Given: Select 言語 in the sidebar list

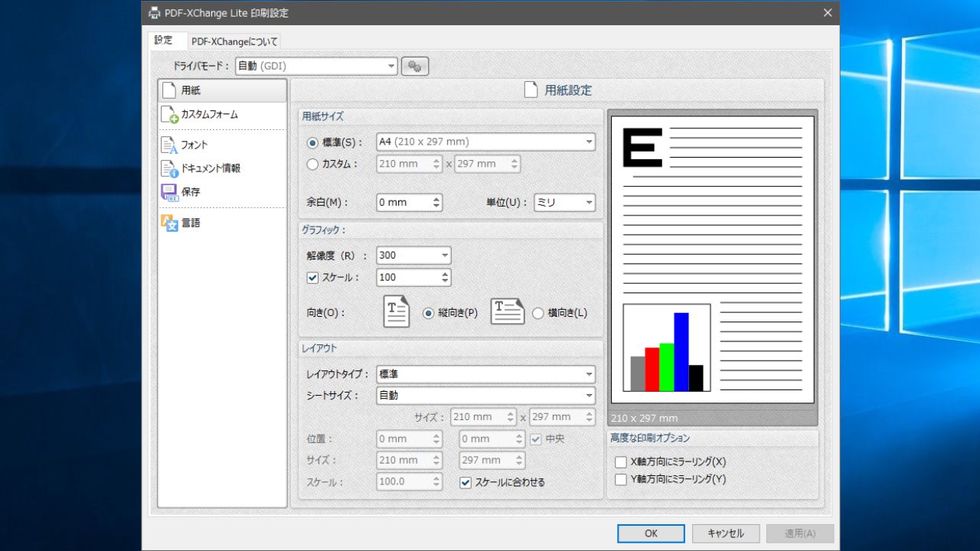Looking at the screenshot, I should [x=222, y=223].
